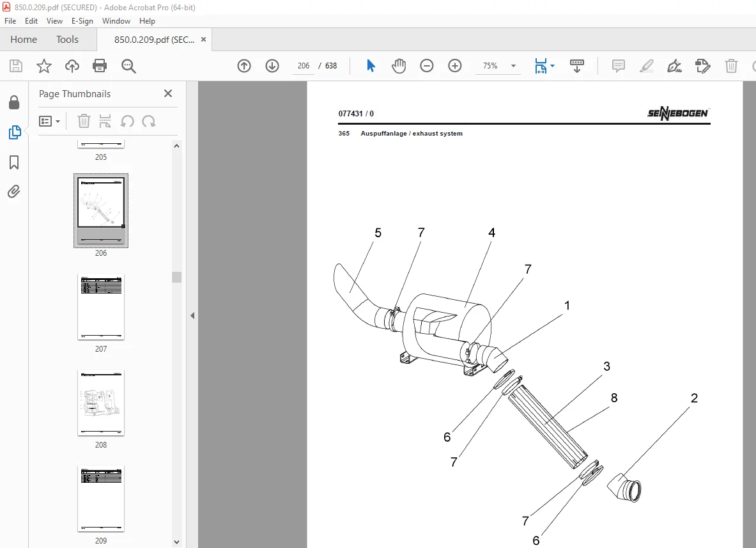Click the fit width scrolling icon
The width and height of the screenshot is (756, 548).
(541, 66)
